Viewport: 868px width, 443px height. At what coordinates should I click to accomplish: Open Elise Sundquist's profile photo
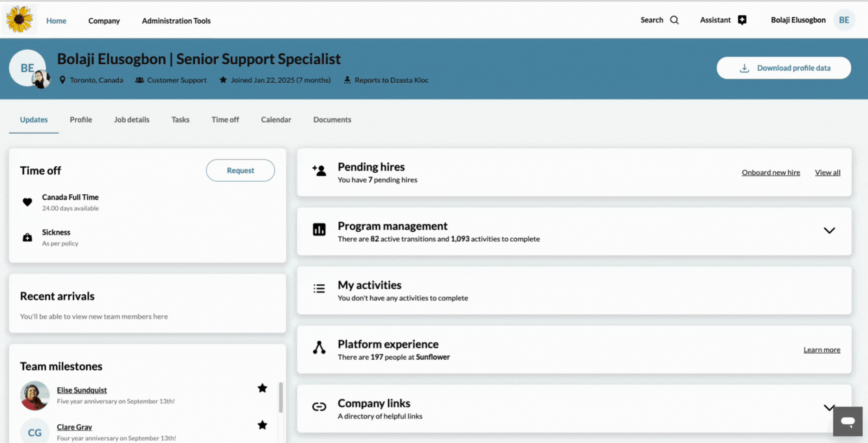point(35,396)
